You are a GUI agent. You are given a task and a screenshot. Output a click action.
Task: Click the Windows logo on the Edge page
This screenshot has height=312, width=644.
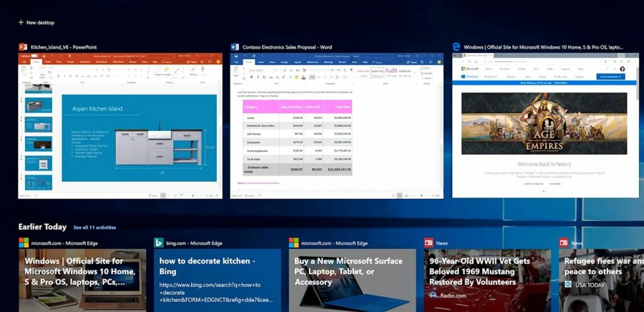point(469,77)
